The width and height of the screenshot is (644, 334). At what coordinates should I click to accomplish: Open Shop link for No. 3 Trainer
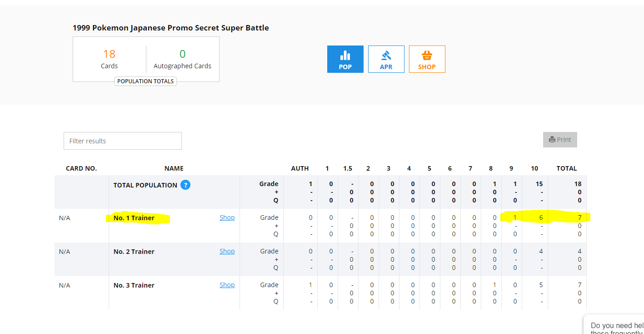(227, 285)
